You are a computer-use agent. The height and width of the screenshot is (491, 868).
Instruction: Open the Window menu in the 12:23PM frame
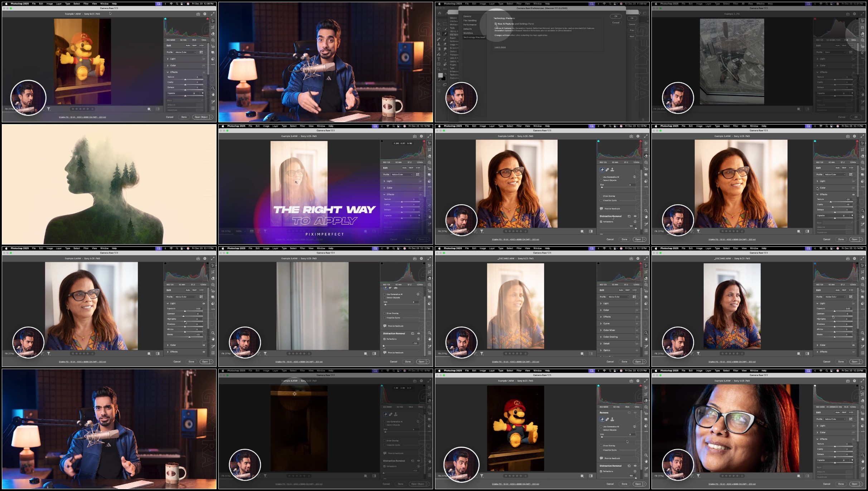[754, 371]
